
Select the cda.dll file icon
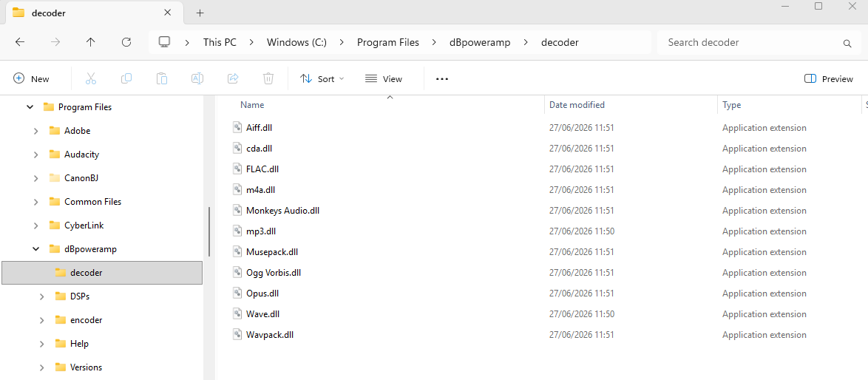coord(237,149)
